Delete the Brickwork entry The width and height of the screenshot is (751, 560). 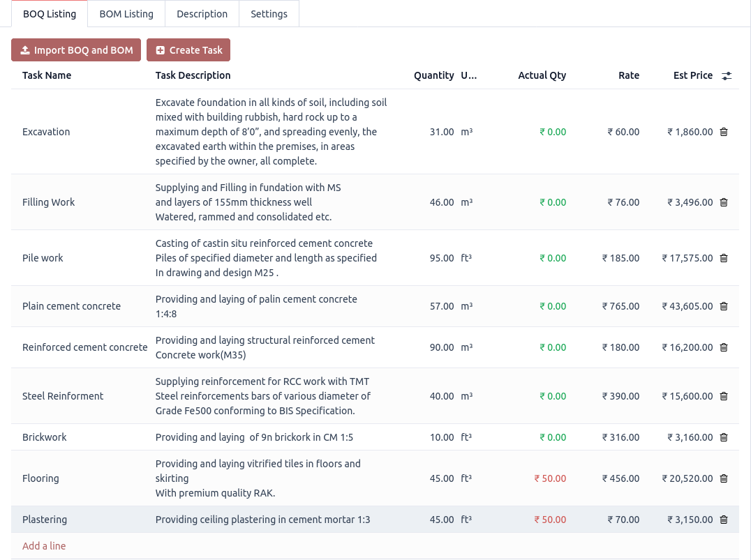pos(724,437)
